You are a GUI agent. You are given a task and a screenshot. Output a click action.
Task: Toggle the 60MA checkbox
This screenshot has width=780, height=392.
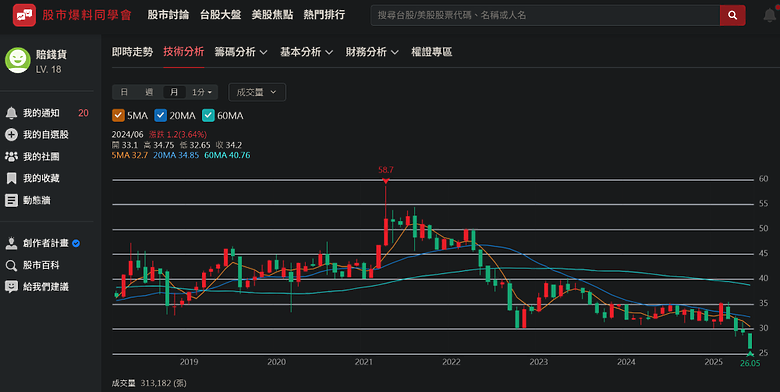click(x=208, y=115)
